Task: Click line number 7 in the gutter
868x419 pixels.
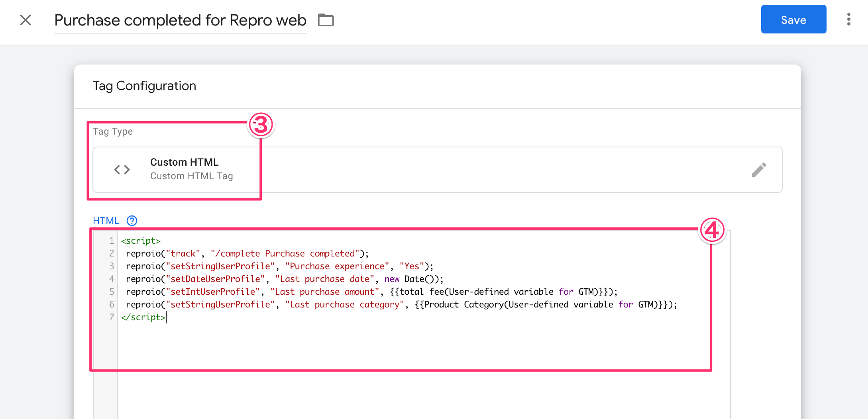Action: pos(112,317)
